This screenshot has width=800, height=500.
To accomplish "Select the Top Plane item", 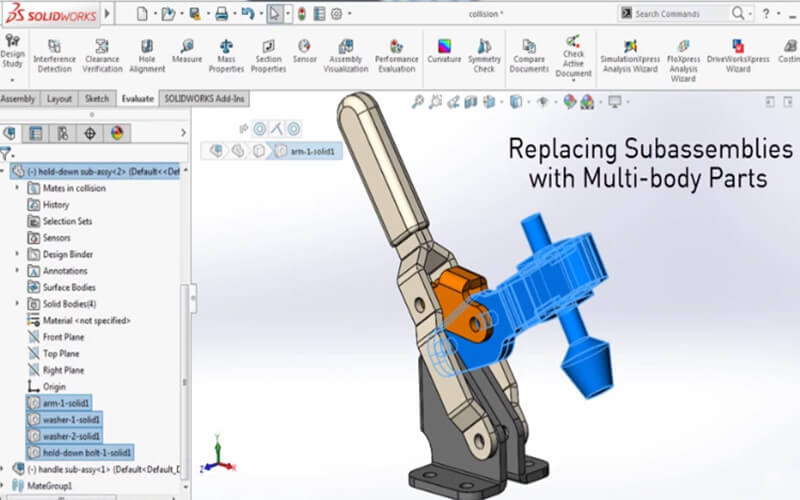I will coord(54,353).
